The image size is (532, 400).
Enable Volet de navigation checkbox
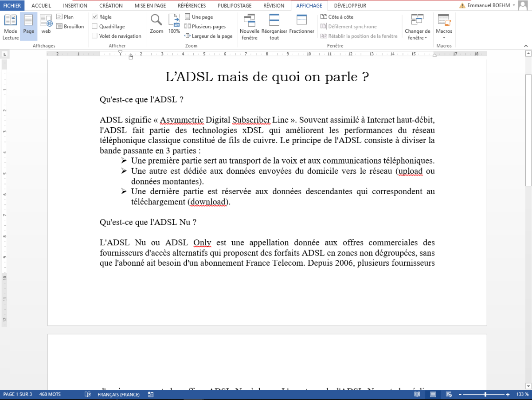[94, 36]
